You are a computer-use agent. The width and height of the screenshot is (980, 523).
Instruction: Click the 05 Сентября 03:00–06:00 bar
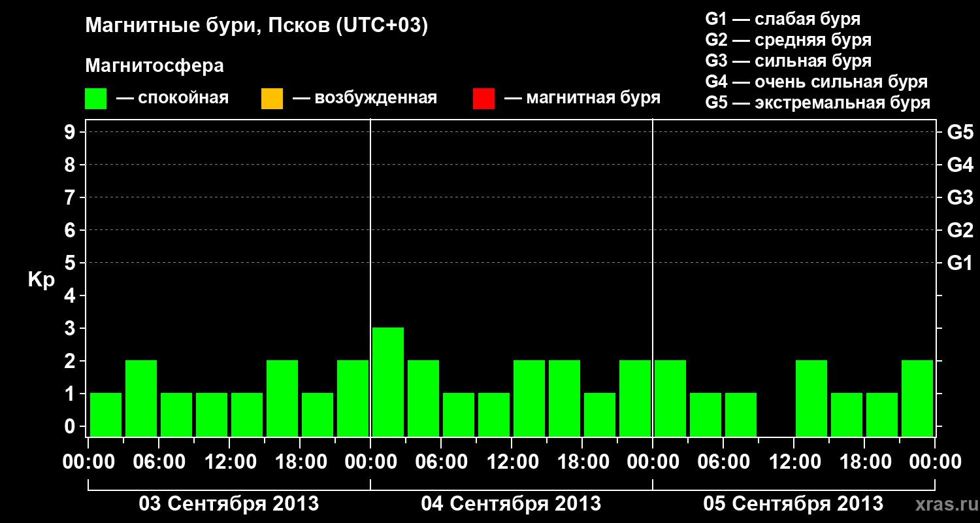706,414
